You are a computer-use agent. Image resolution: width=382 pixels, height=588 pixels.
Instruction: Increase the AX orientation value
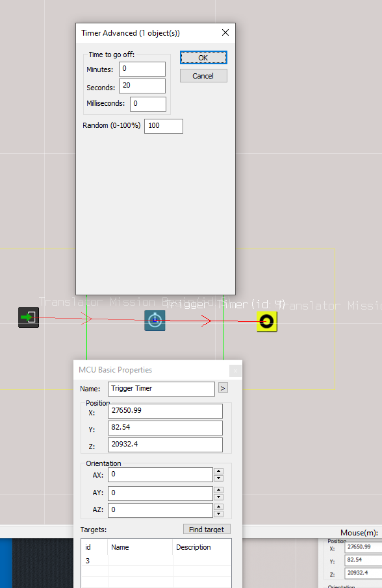pyautogui.click(x=218, y=471)
